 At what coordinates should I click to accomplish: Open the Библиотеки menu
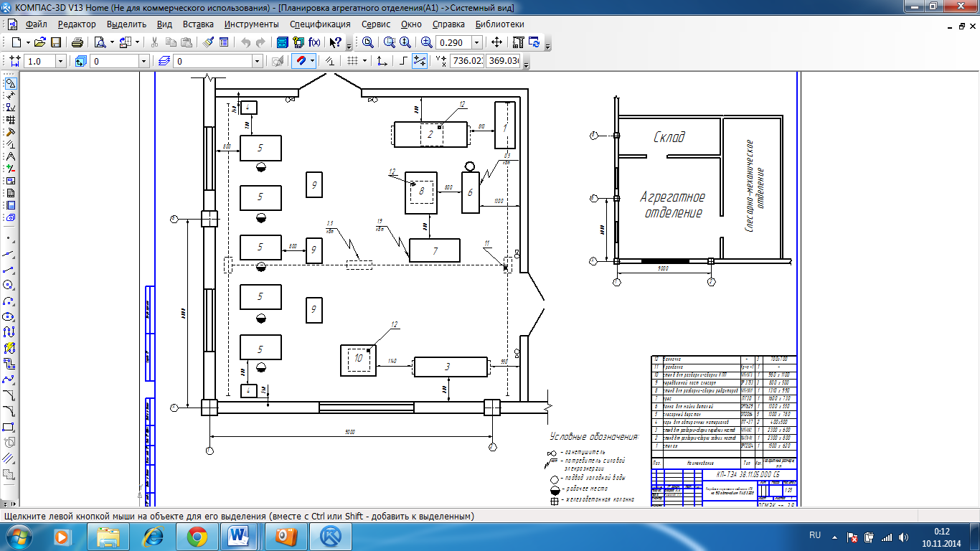(499, 24)
